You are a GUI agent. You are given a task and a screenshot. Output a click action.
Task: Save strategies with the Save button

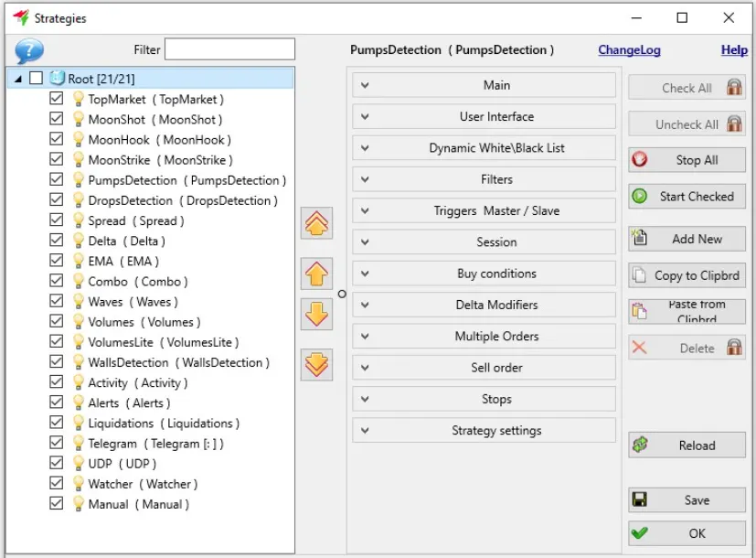687,500
